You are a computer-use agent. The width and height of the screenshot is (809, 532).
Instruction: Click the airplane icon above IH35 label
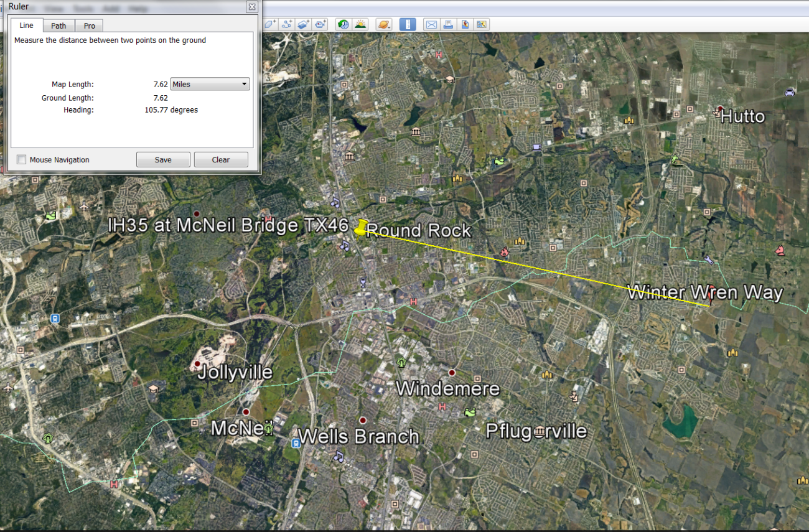click(x=85, y=205)
